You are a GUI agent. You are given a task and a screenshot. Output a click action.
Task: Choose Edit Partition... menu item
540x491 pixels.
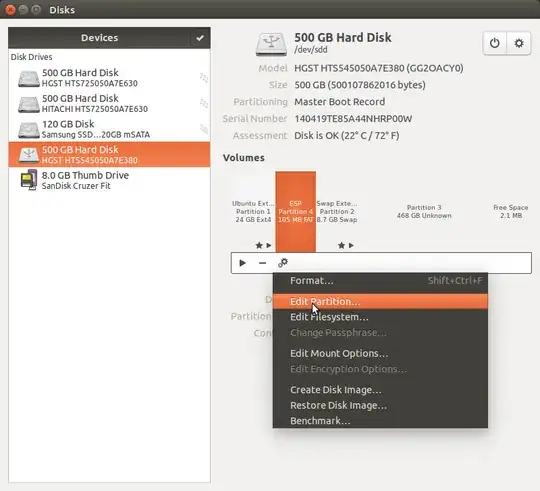pyautogui.click(x=380, y=302)
